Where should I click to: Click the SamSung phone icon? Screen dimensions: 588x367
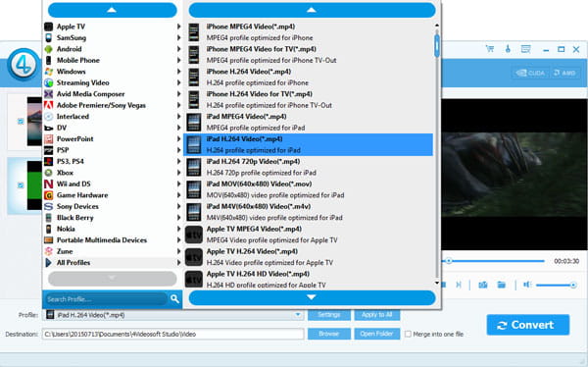pyautogui.click(x=48, y=38)
